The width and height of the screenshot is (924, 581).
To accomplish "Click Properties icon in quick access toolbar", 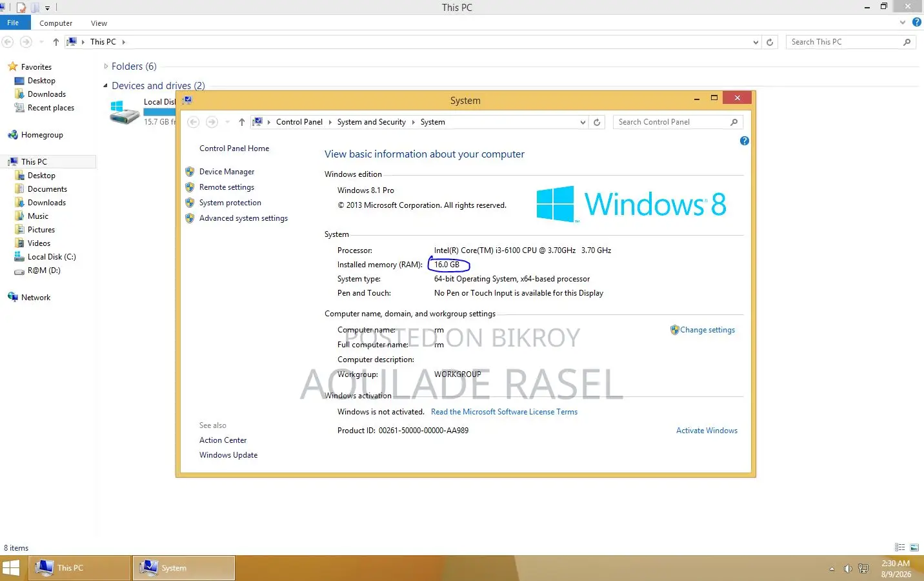I will pos(21,8).
